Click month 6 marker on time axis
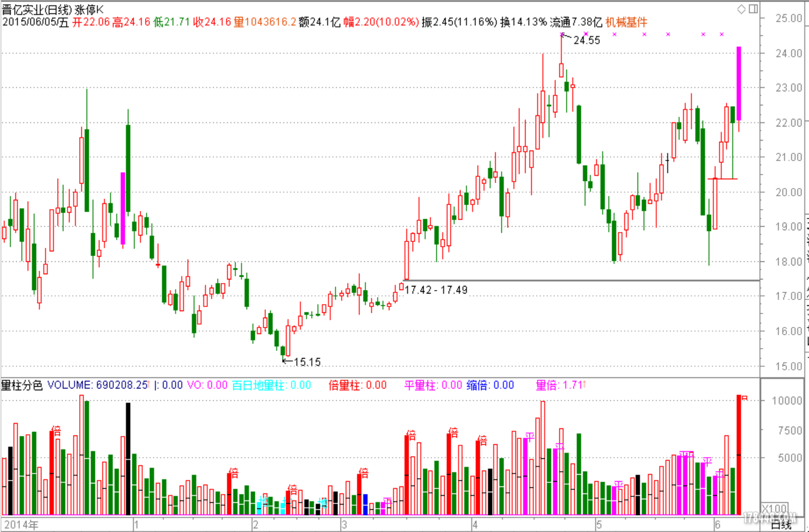 [717, 524]
